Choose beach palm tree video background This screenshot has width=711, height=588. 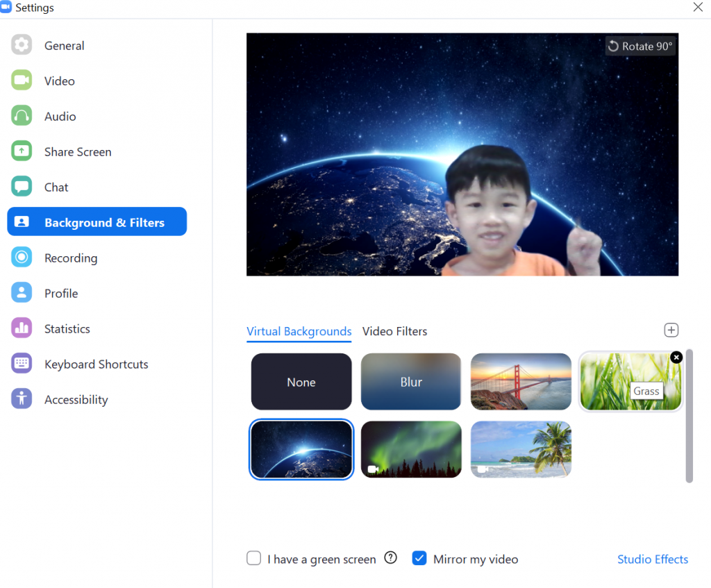[x=521, y=449]
